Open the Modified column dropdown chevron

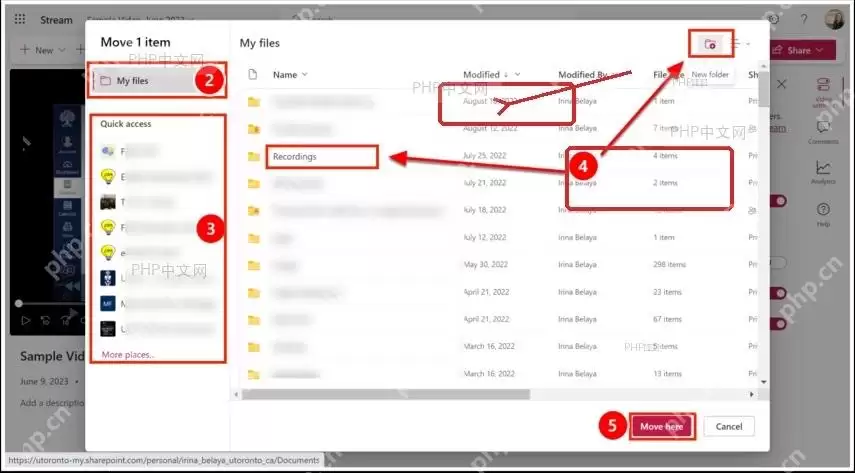[x=517, y=75]
